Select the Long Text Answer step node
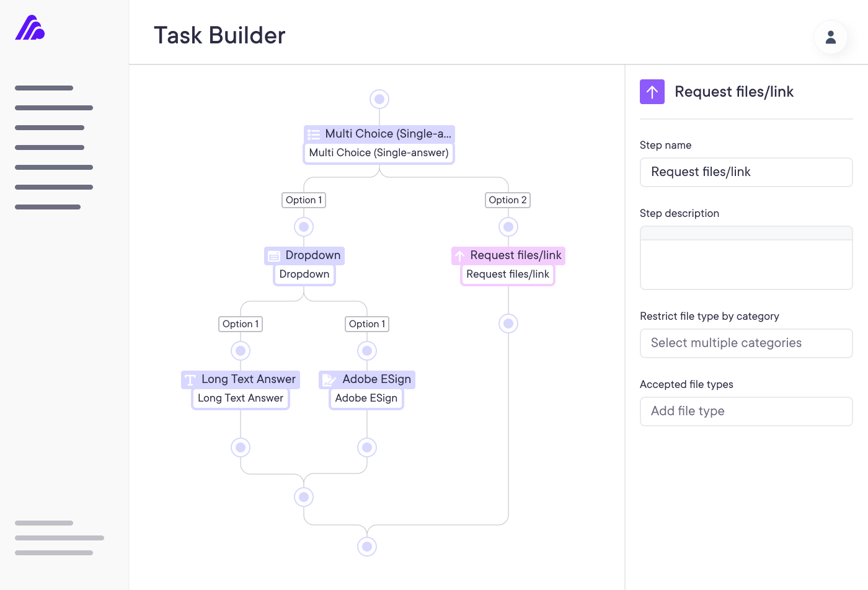Screen dimensions: 868x590 (x=241, y=398)
